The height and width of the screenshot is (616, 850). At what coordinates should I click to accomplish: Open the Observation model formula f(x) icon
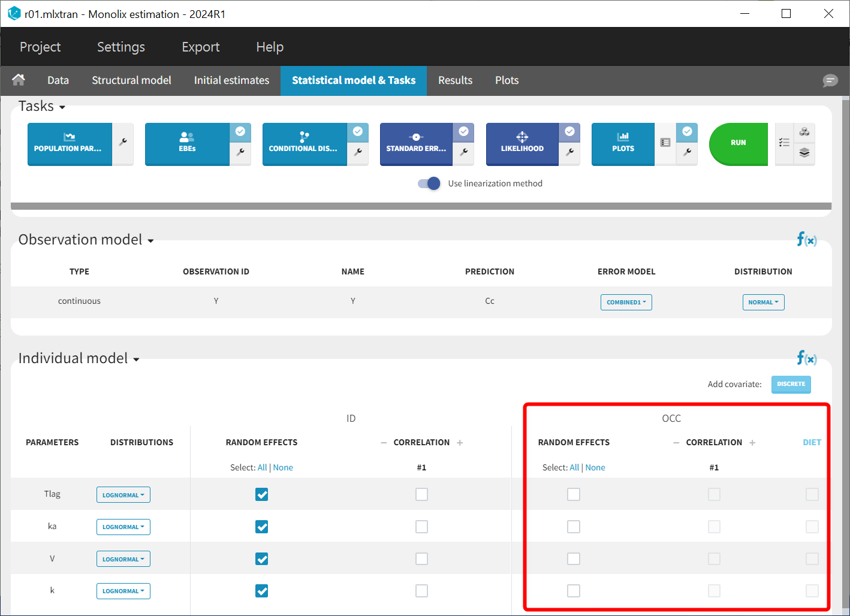pos(806,240)
